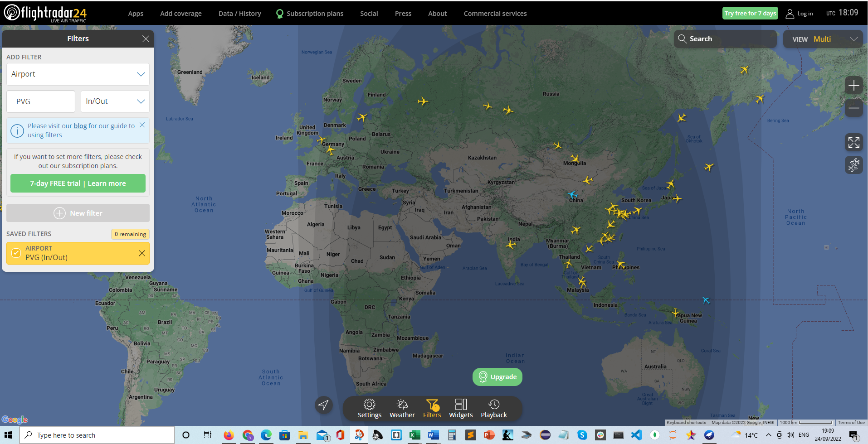The image size is (868, 444).
Task: Click the New filter button
Action: pyautogui.click(x=78, y=213)
